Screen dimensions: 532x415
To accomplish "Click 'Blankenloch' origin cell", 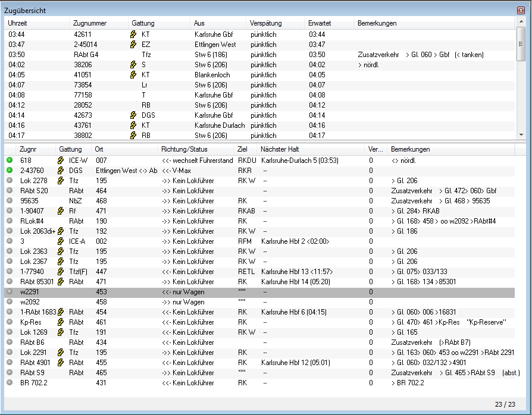I will point(212,75).
